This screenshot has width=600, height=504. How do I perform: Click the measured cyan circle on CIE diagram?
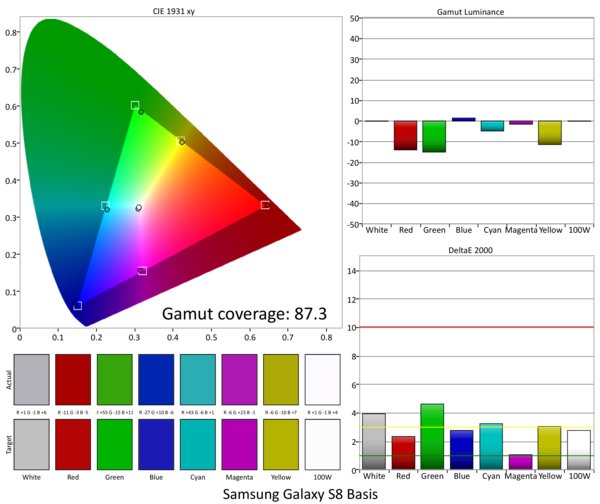point(107,209)
